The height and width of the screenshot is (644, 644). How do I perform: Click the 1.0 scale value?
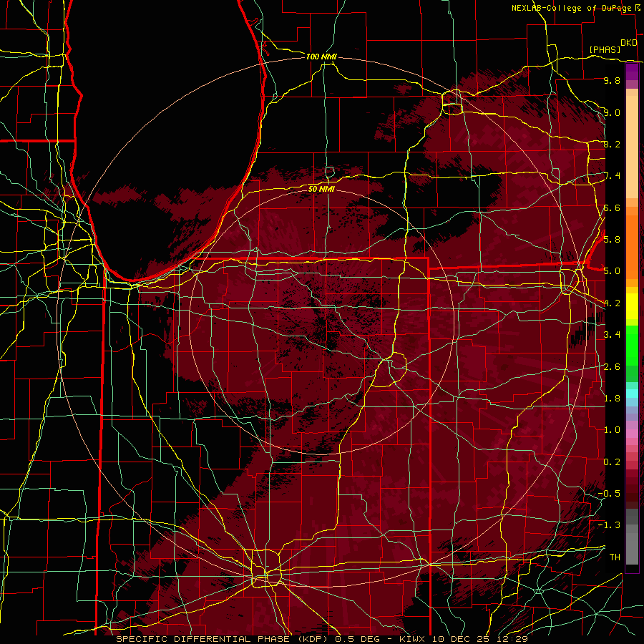[x=612, y=430]
